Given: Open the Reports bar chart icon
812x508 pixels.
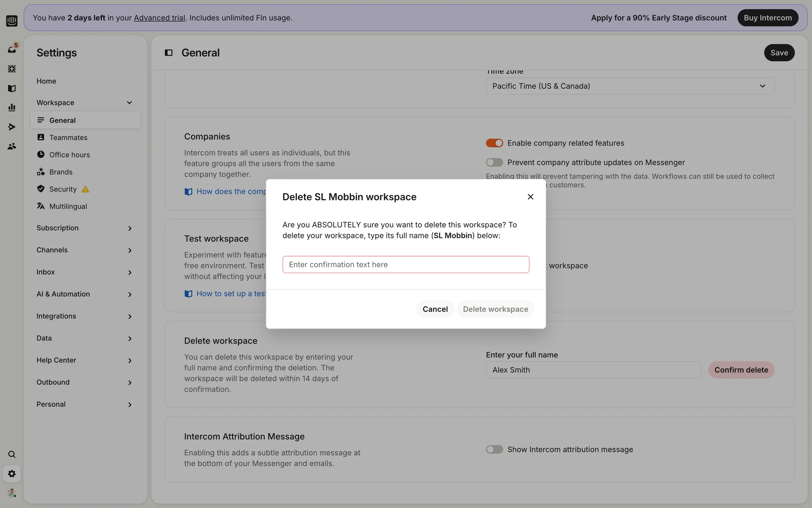Looking at the screenshot, I should (12, 108).
